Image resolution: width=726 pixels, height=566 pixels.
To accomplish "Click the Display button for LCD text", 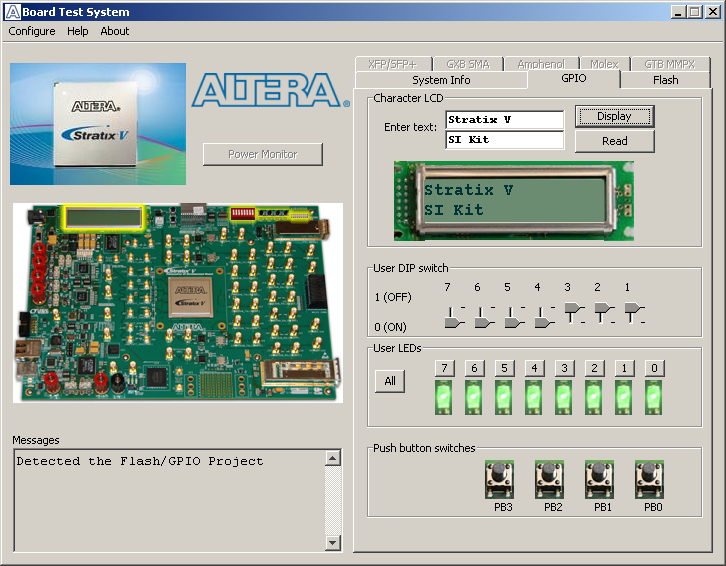I will [x=614, y=116].
